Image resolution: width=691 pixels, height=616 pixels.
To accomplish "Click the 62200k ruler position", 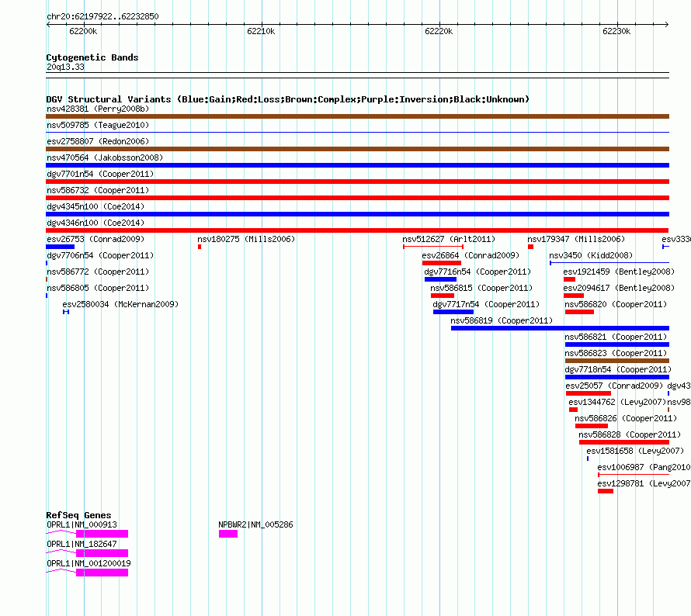I will click(x=83, y=31).
